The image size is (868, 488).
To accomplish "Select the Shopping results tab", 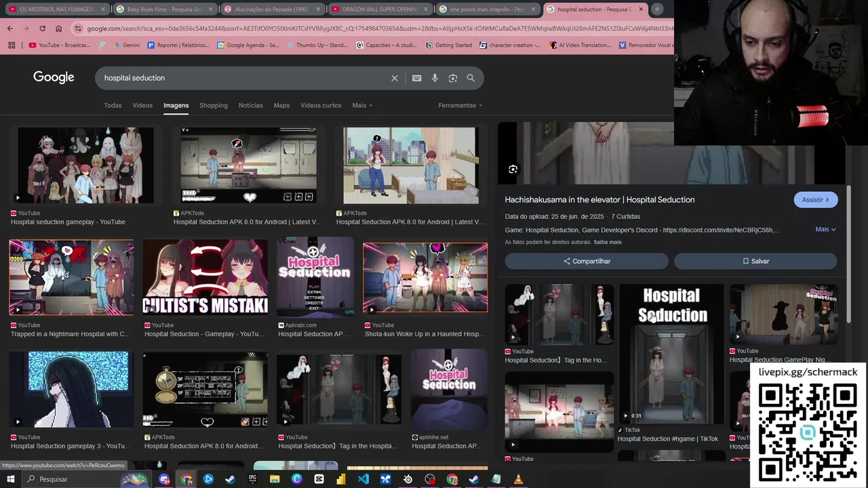I will 214,105.
